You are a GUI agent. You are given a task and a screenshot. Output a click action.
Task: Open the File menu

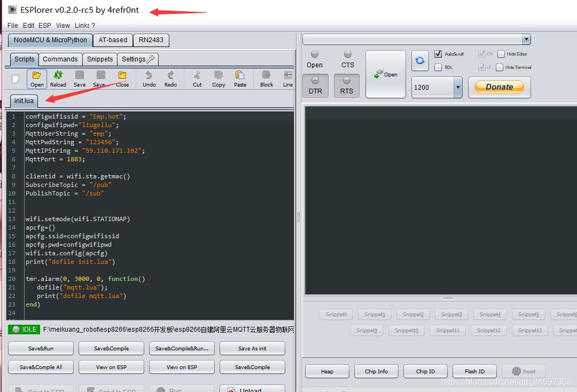click(x=12, y=26)
